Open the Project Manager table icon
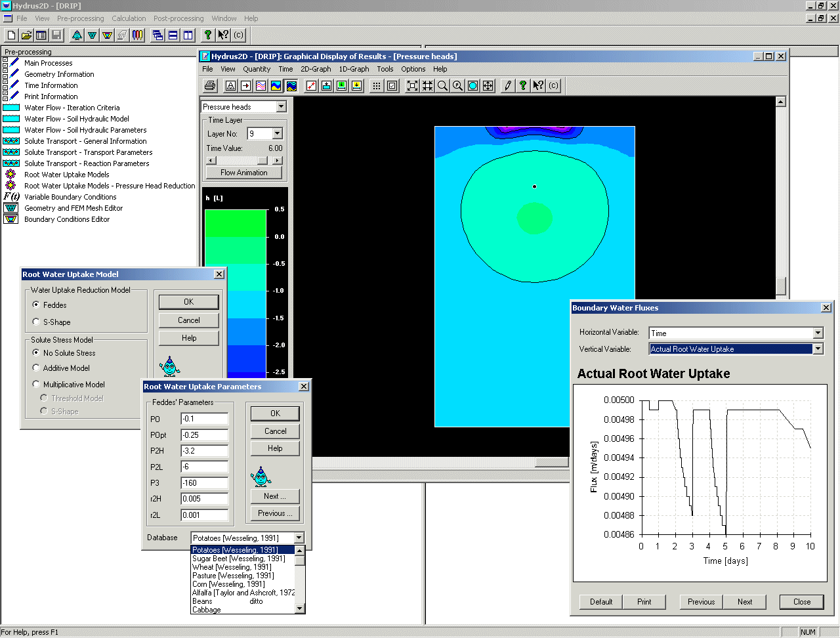Image resolution: width=840 pixels, height=638 pixels. pyautogui.click(x=41, y=35)
